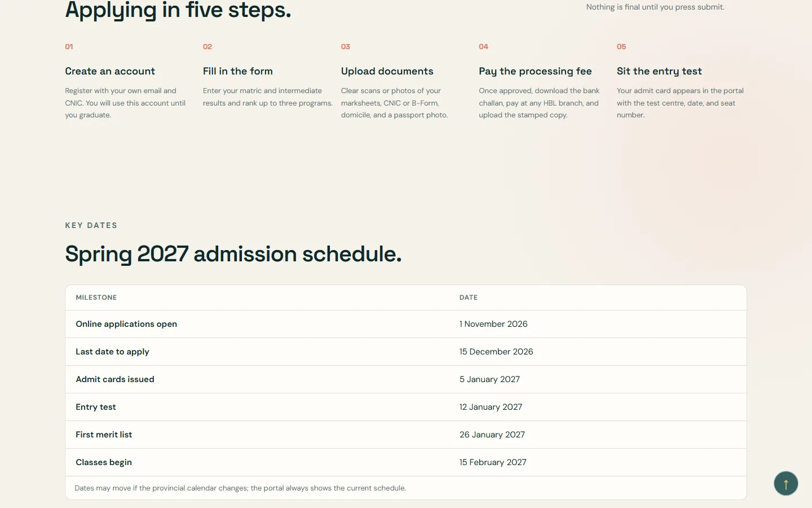Click the "Once approved, download the bank challan" description
The height and width of the screenshot is (508, 812).
click(539, 103)
